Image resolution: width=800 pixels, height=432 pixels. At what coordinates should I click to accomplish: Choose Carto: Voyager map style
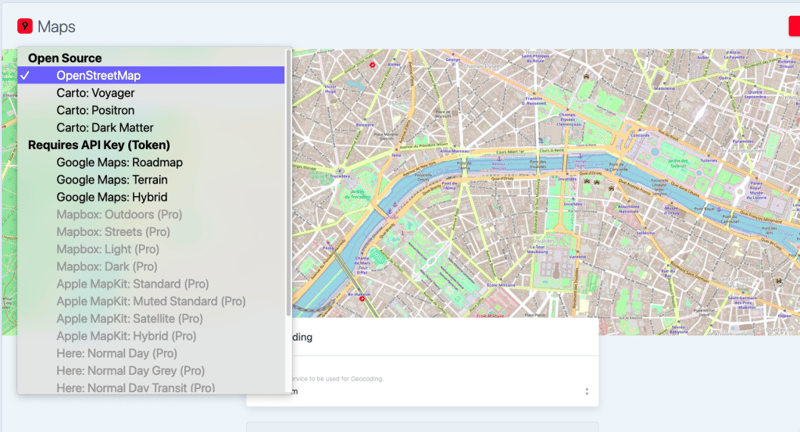(x=95, y=93)
